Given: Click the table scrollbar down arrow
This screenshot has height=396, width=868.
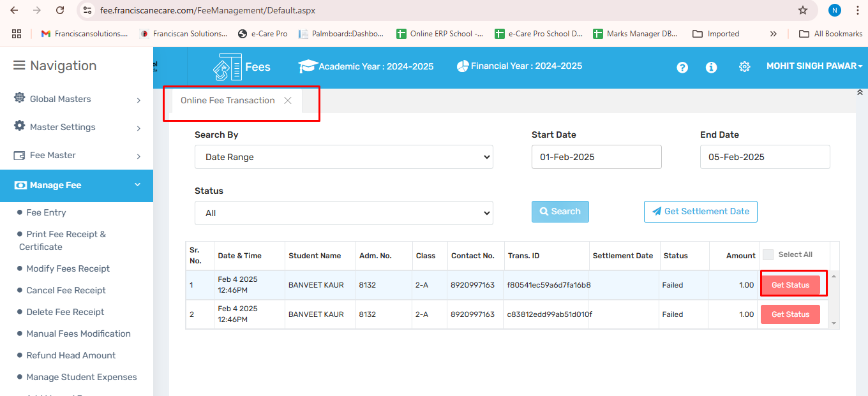Looking at the screenshot, I should [833, 324].
